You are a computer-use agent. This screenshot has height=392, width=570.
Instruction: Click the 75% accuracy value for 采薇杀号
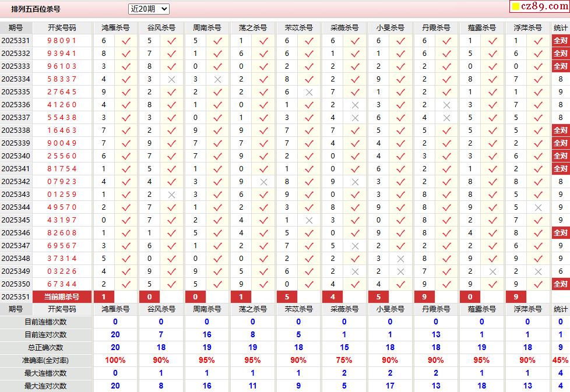click(344, 361)
